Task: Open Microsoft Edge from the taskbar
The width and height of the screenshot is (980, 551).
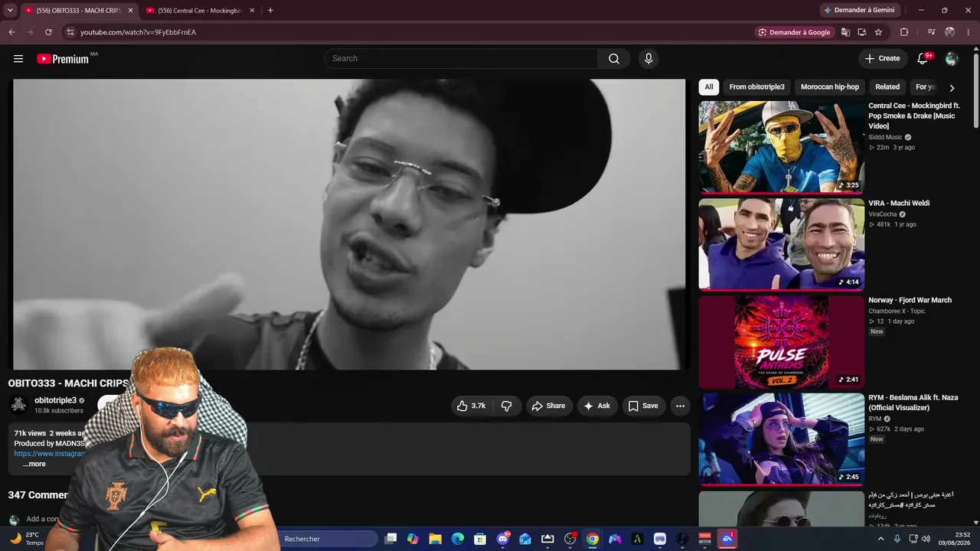Action: pos(458,539)
